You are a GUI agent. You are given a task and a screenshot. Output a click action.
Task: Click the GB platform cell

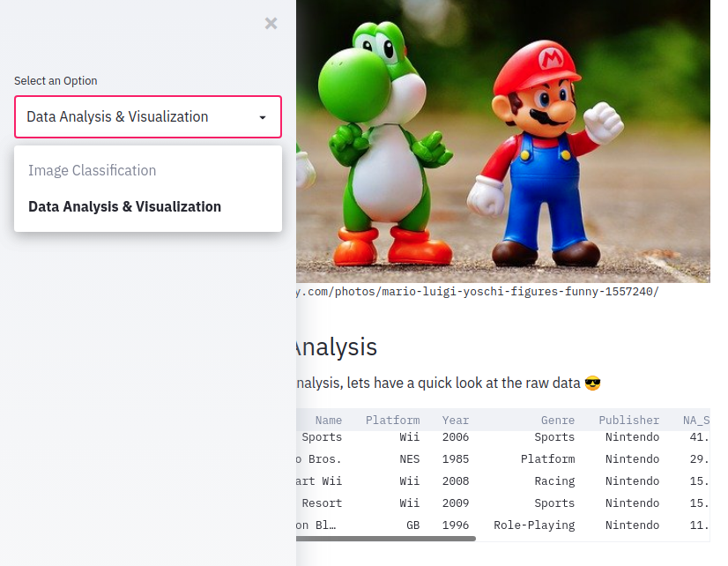click(412, 525)
